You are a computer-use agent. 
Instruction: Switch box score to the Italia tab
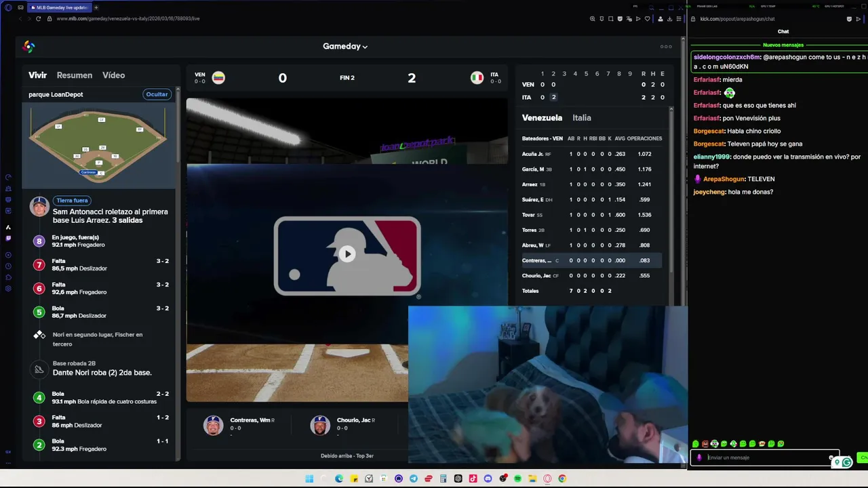pos(582,118)
